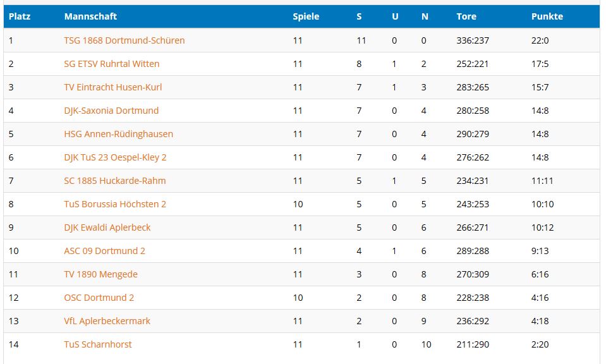Viewport: 606px width, 364px height.
Task: Click the Spiele column header
Action: [x=306, y=16]
